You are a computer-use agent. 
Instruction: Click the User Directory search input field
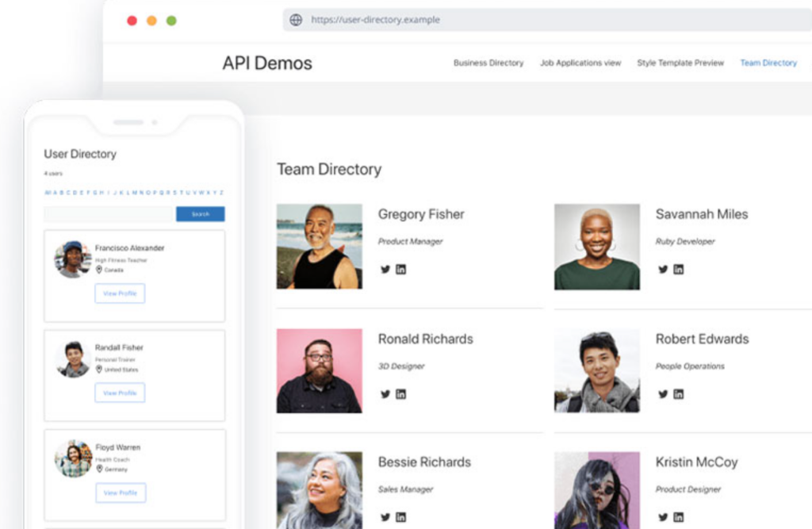point(109,214)
